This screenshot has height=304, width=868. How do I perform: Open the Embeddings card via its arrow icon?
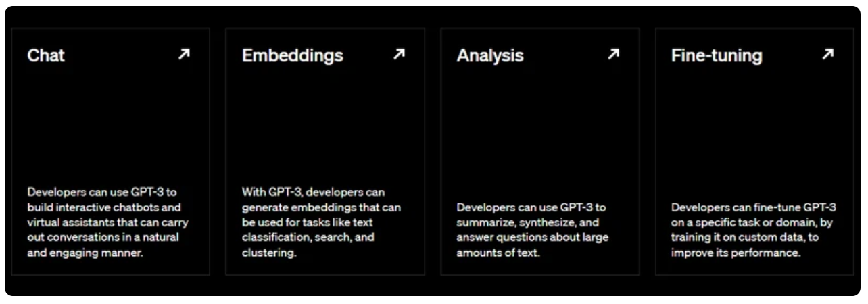pos(399,55)
